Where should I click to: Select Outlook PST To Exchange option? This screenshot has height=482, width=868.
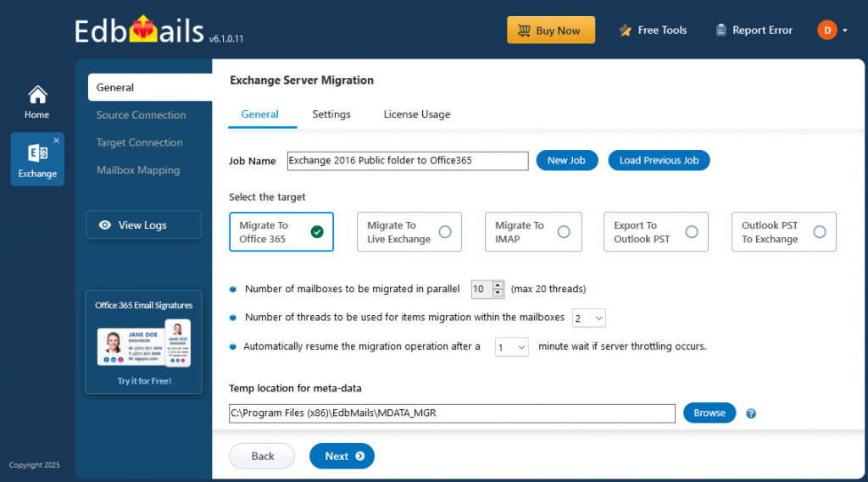coord(783,232)
